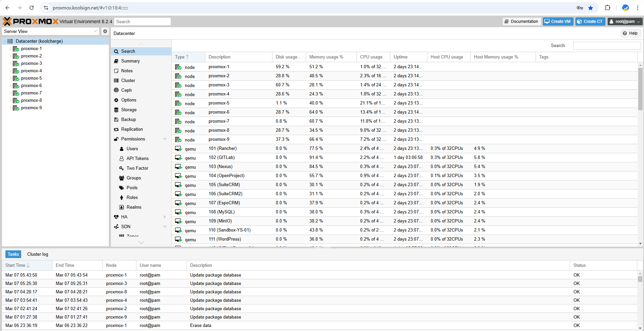Viewport: 644px width, 331px height.
Task: Click the 102 (GITLab) qemu monitor icon
Action: pyautogui.click(x=178, y=158)
